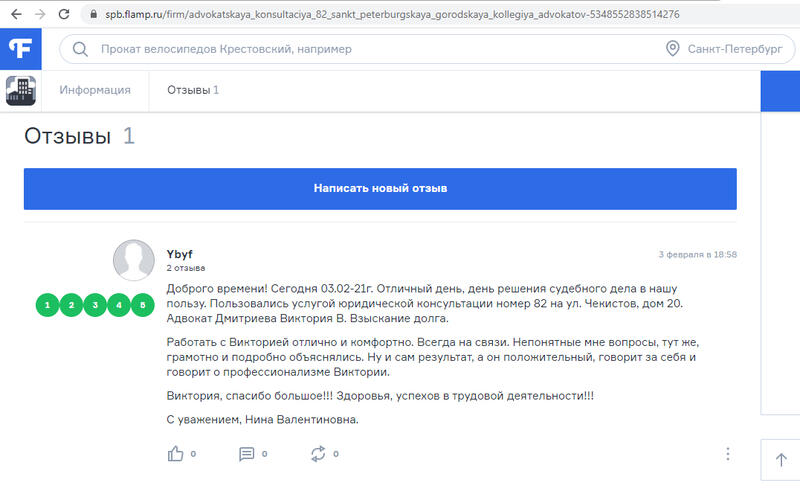Screen dimensions: 800x500
Task: Click the firm building thumbnail icon
Action: click(20, 91)
